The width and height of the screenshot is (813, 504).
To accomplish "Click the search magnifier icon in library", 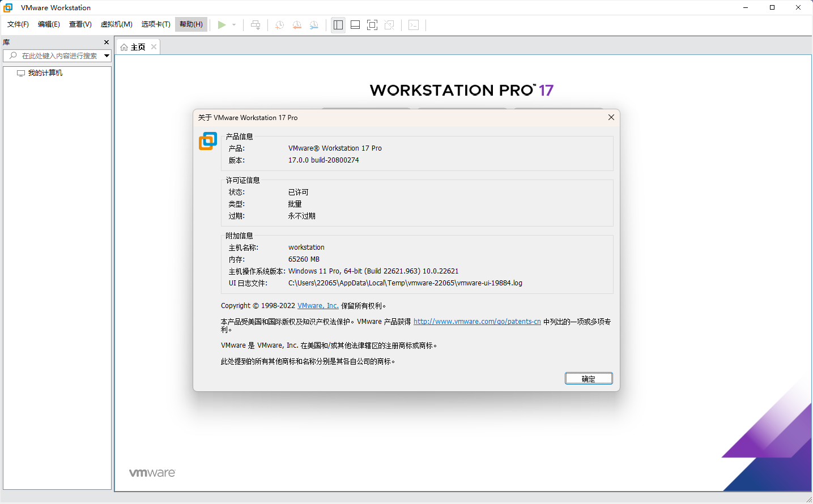I will [13, 55].
